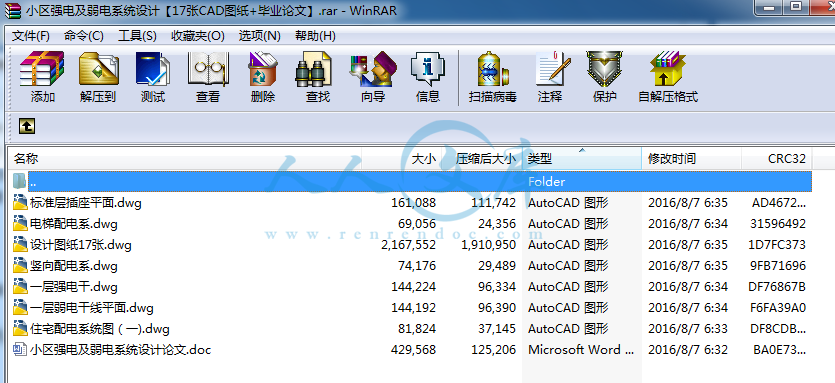Open the 工具(S) menu
This screenshot has width=835, height=383.
click(137, 36)
